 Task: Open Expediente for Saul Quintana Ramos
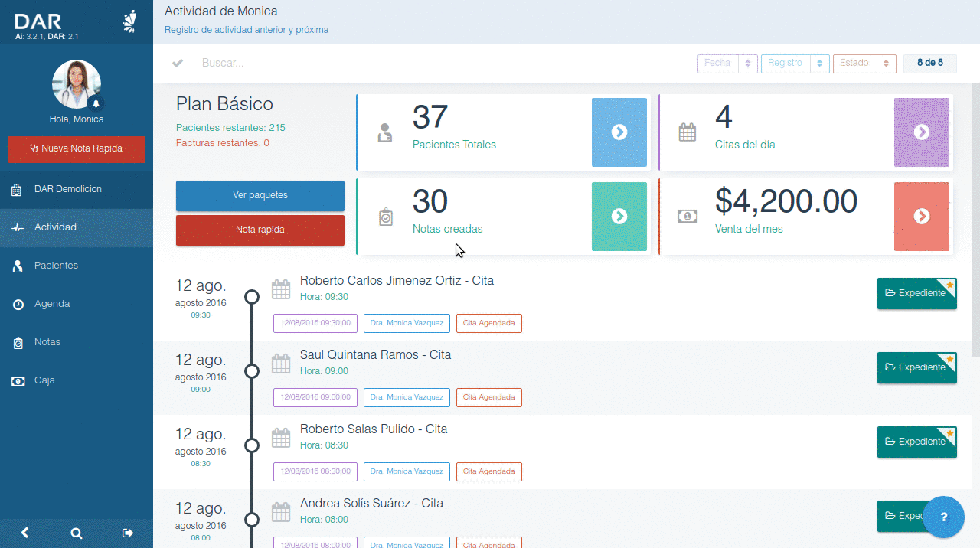pos(917,367)
